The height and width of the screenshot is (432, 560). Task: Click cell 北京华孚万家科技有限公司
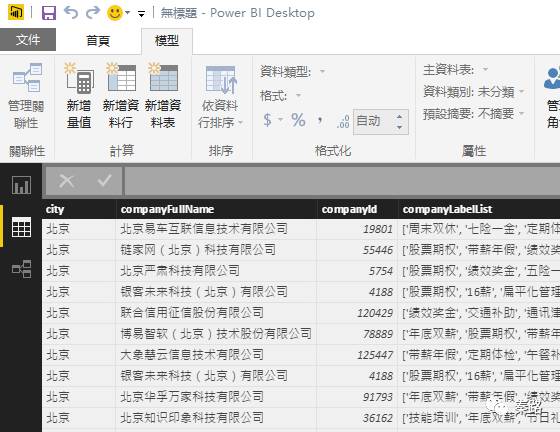click(x=216, y=397)
